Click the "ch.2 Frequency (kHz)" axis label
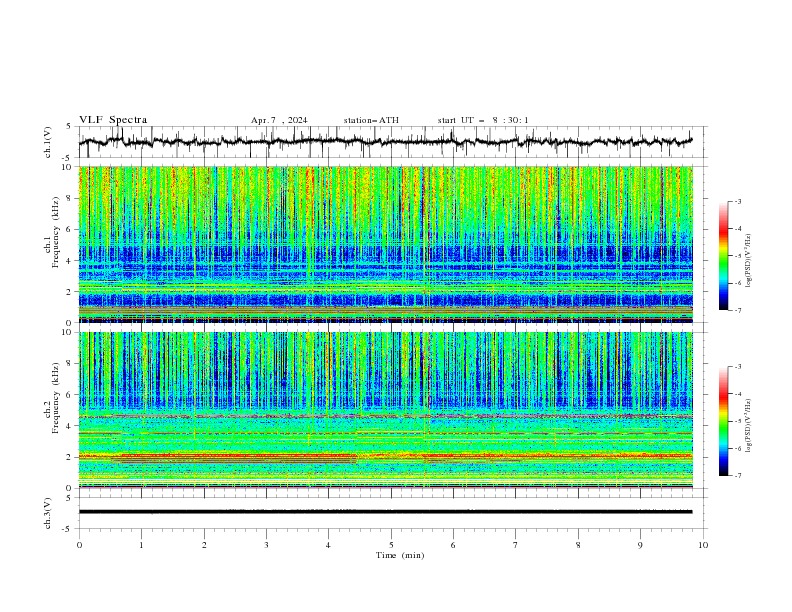 coord(52,398)
